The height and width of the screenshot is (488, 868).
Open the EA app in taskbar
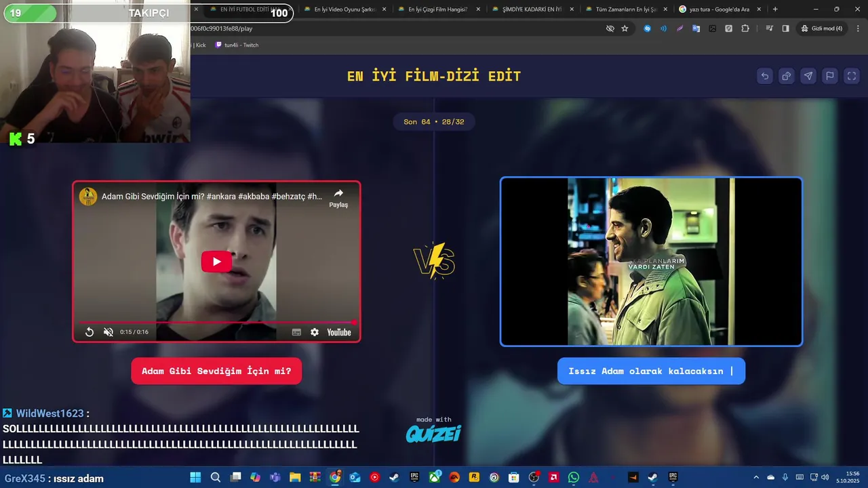pyautogui.click(x=454, y=477)
